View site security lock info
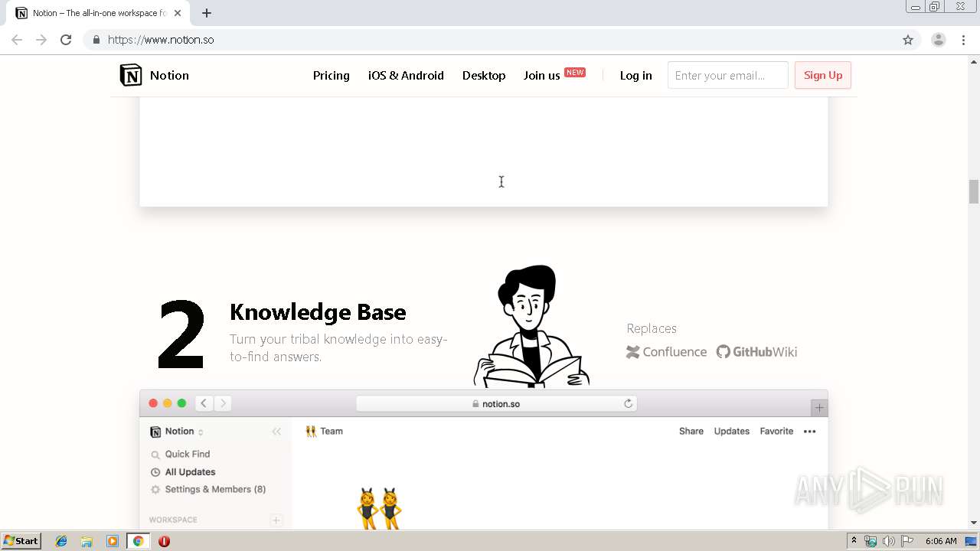The image size is (980, 551). (96, 40)
